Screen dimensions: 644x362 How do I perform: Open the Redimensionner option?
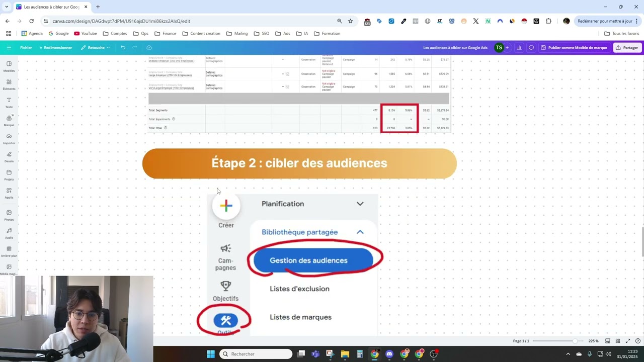55,48
